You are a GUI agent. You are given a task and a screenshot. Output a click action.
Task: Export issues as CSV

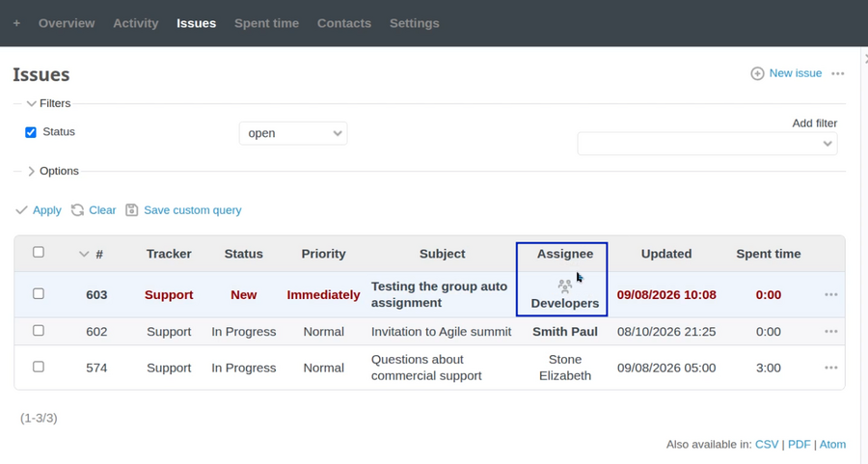767,444
